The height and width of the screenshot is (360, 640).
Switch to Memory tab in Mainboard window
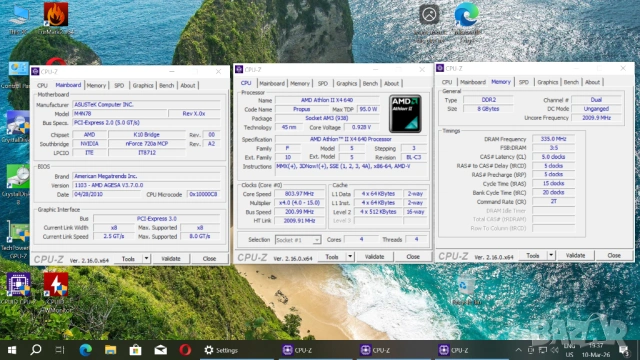96,85
